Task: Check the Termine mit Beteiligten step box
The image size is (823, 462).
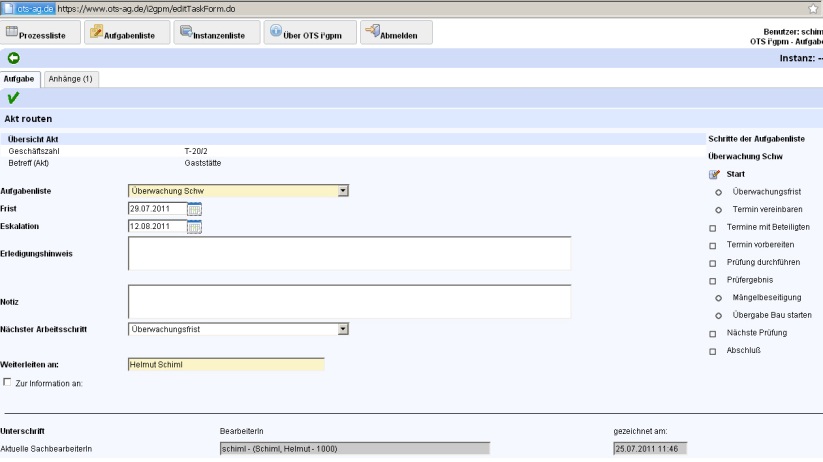Action: [713, 227]
